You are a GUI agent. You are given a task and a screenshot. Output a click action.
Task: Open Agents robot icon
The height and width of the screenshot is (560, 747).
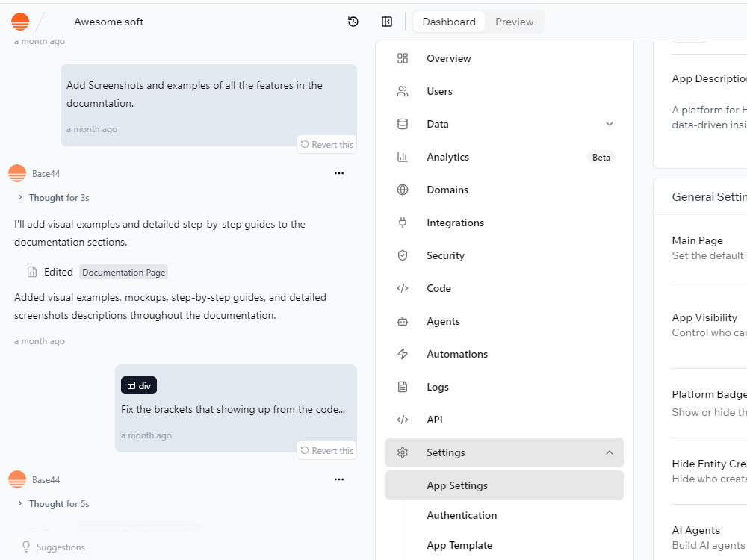point(403,321)
